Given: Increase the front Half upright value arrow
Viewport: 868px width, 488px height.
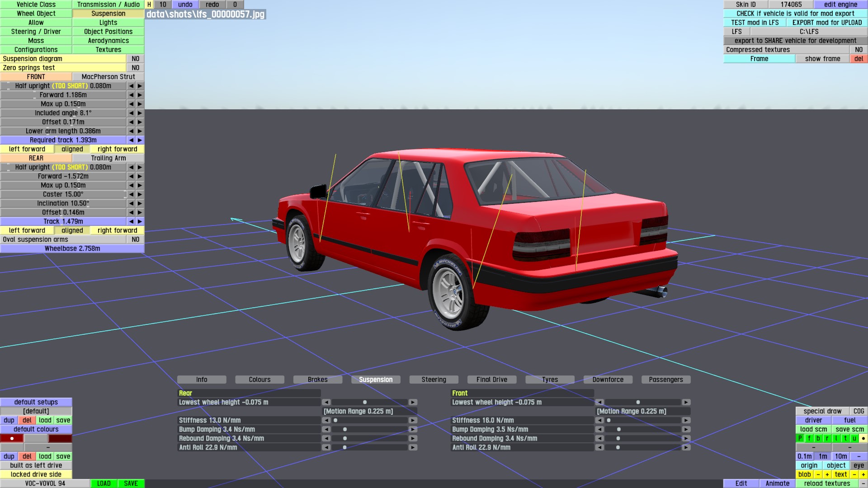Looking at the screenshot, I should [140, 86].
